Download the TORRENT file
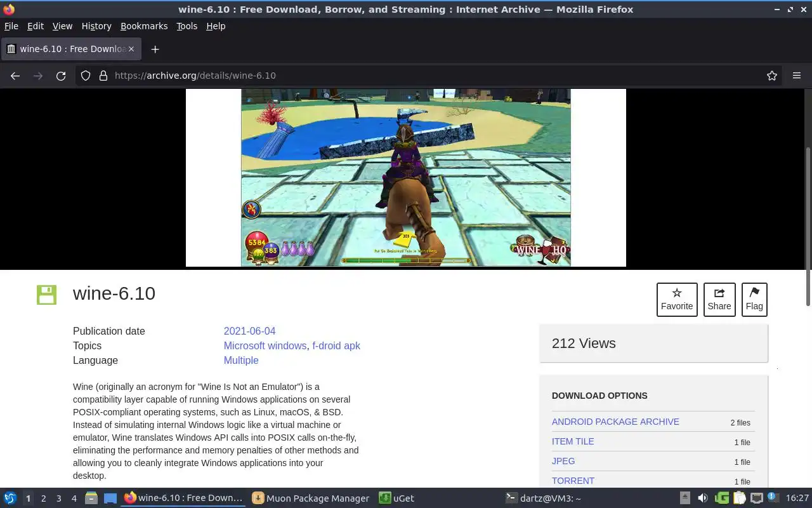 [x=573, y=481]
